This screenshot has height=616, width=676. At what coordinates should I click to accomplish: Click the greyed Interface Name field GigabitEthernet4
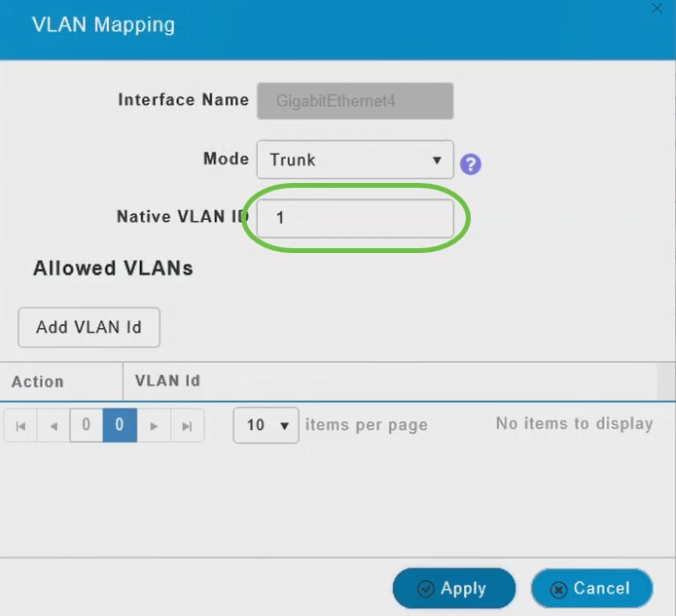point(355,101)
